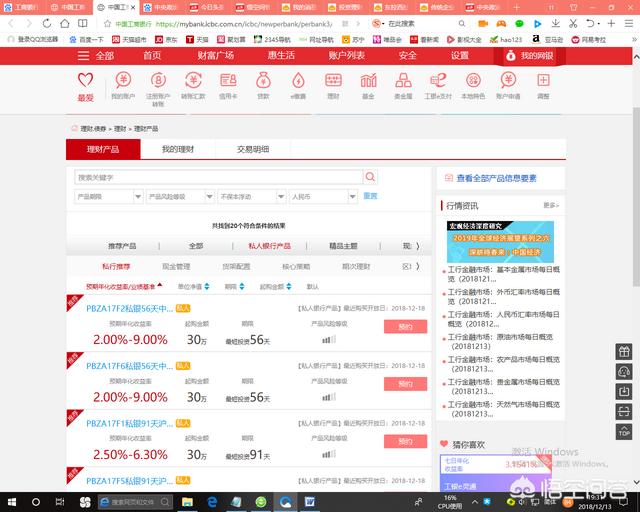Click 预约 button for PBZA17F2 product
The width and height of the screenshot is (640, 512).
coord(405,327)
